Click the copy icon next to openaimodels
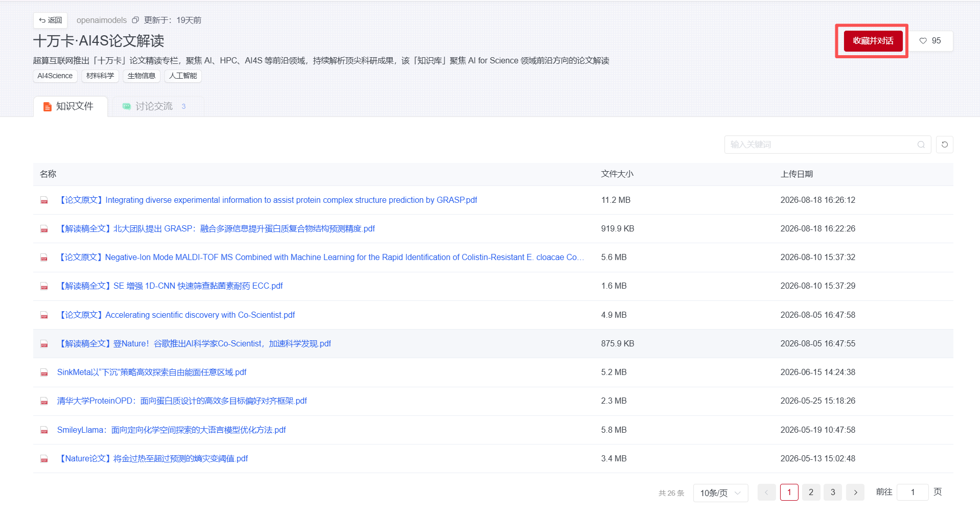The width and height of the screenshot is (980, 515). [x=135, y=20]
